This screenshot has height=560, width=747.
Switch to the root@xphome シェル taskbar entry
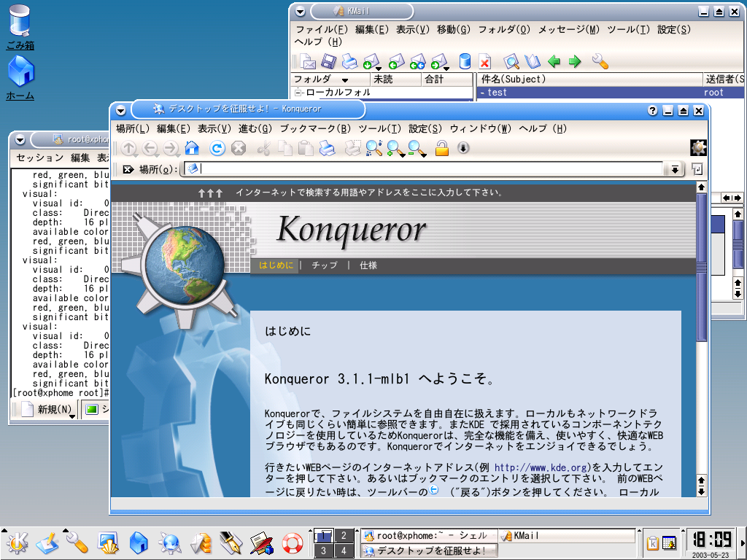[x=429, y=536]
